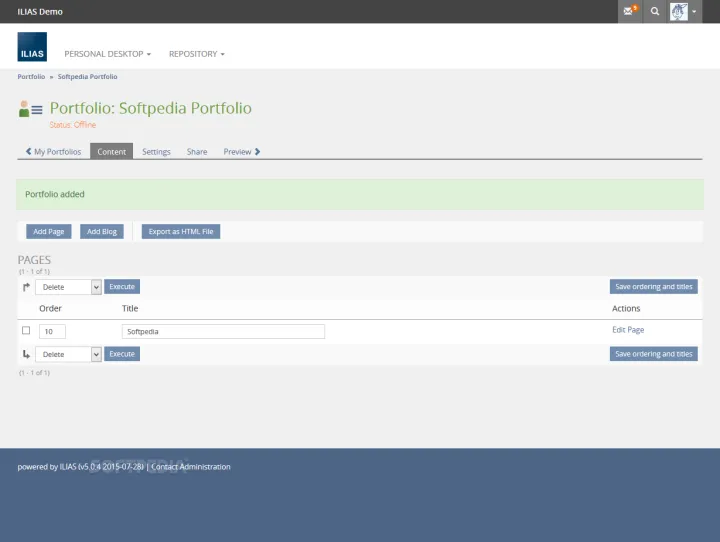Screen dimensions: 720x542
Task: Open the bottom Delete action dropdown
Action: coord(69,354)
